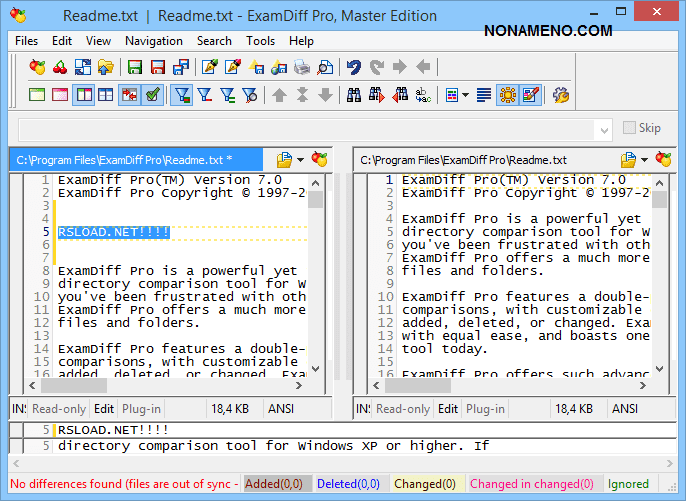
Task: Toggle the vertical split view button
Action: pos(83,95)
